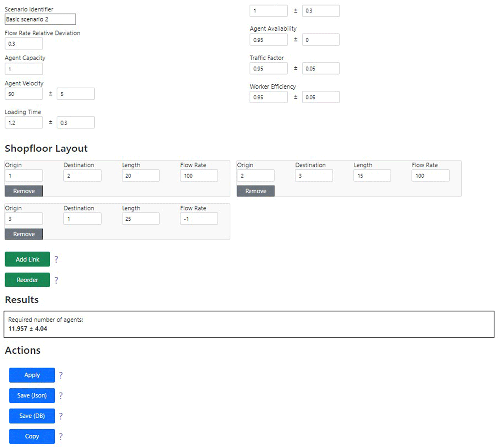
Task: Select the Agent Capacity input
Action: coord(24,69)
